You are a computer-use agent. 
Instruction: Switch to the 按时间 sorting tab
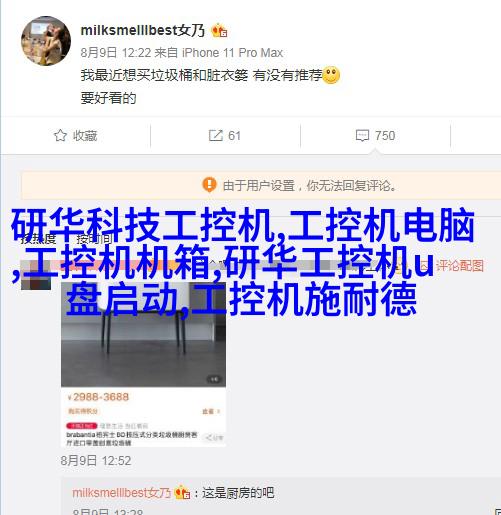[x=94, y=239]
